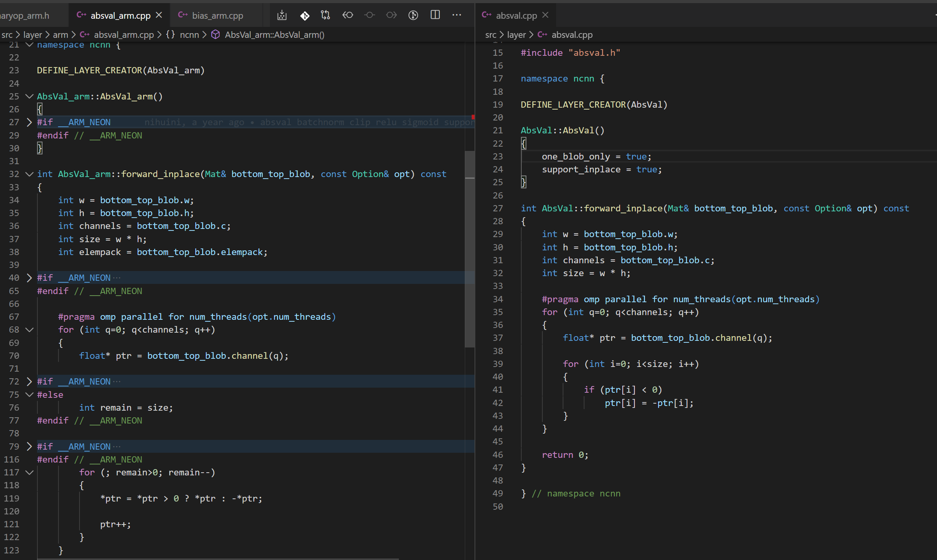937x560 pixels.
Task: Open 'ncnn' namespace breadcrumb dropdown
Action: pyautogui.click(x=190, y=35)
